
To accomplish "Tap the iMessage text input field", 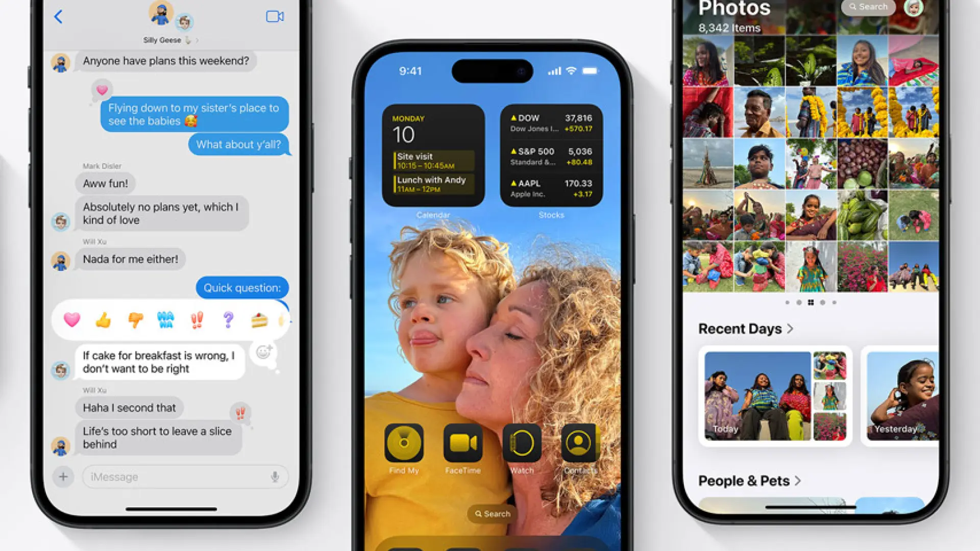I will point(175,477).
